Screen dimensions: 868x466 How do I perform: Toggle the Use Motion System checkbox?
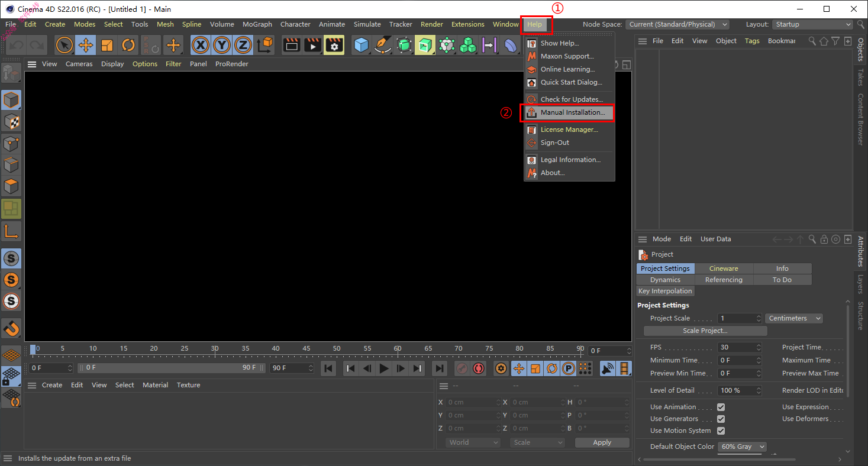[721, 431]
